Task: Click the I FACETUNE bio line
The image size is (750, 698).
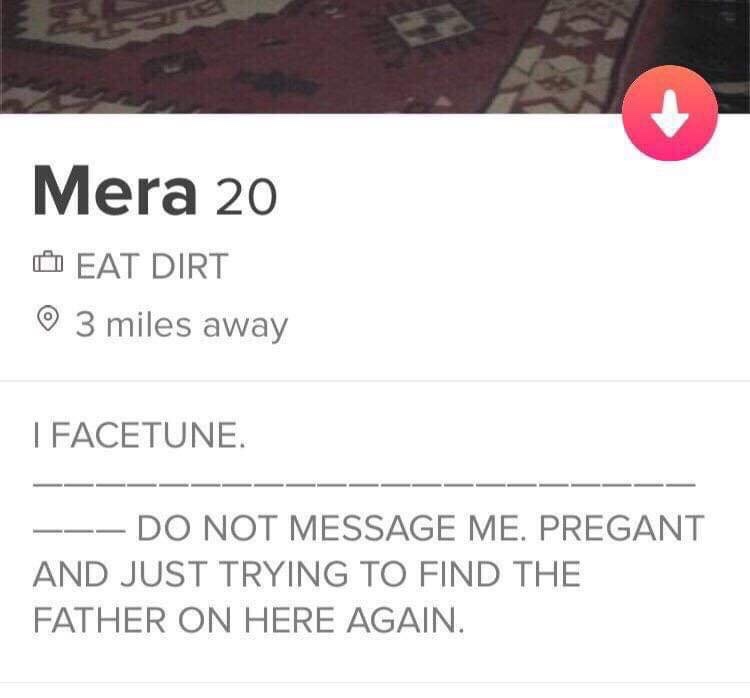Action: coord(139,436)
